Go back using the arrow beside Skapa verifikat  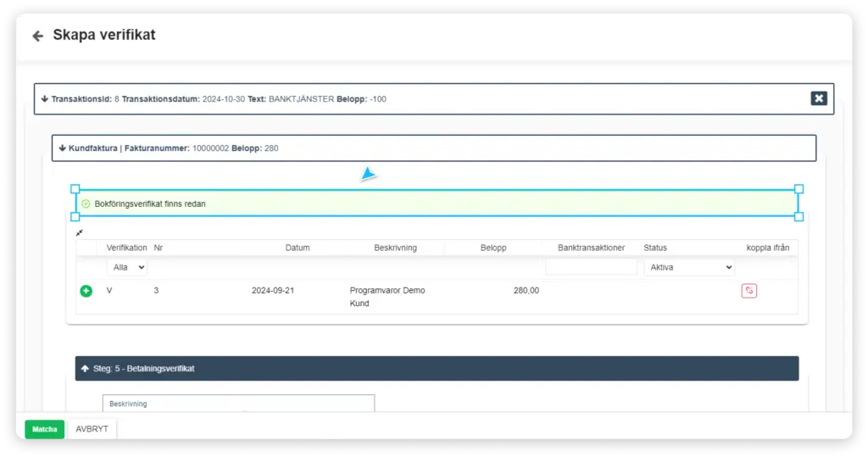[37, 36]
